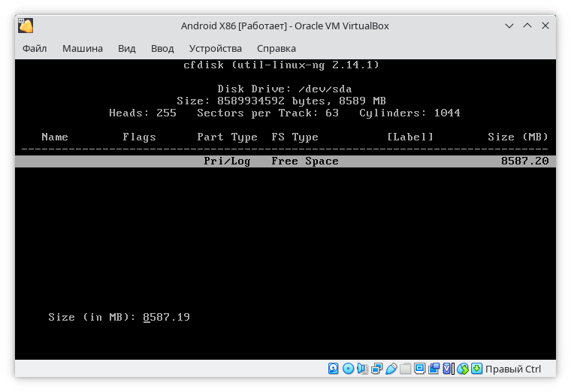Toggle the mouse integration indicator icon
Viewport: 571px width, 392px height.
[x=463, y=369]
